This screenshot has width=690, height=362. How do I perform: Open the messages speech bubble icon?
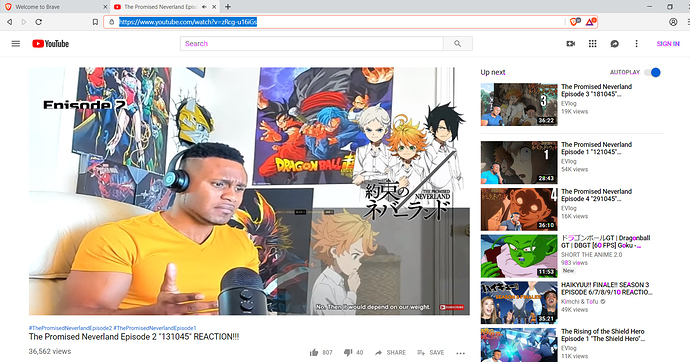point(615,44)
